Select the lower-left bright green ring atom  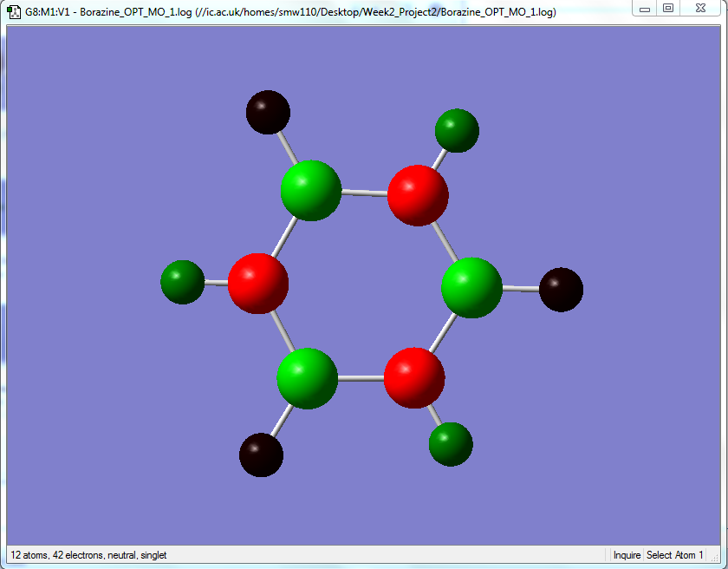point(307,378)
